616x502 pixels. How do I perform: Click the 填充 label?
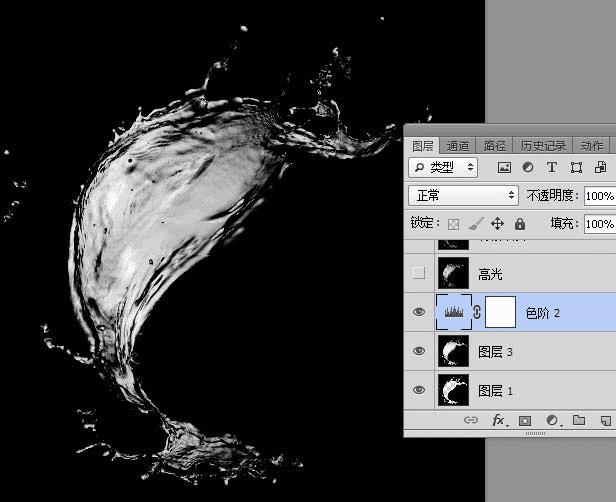click(x=565, y=224)
